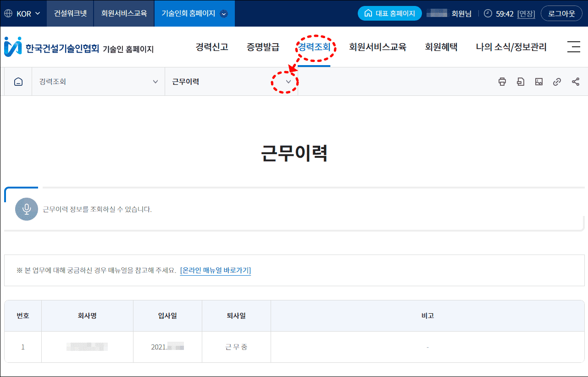The width and height of the screenshot is (588, 377).
Task: Click the 대표 홈페이지 button
Action: click(389, 13)
